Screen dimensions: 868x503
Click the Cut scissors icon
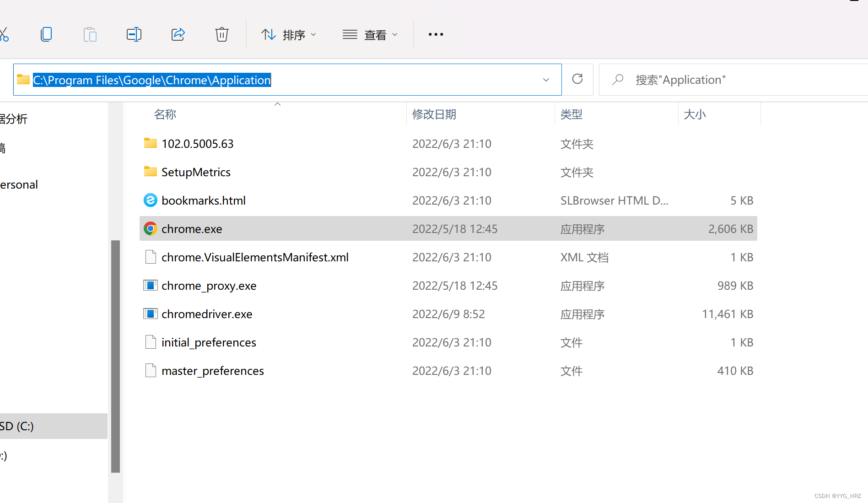[x=4, y=34]
